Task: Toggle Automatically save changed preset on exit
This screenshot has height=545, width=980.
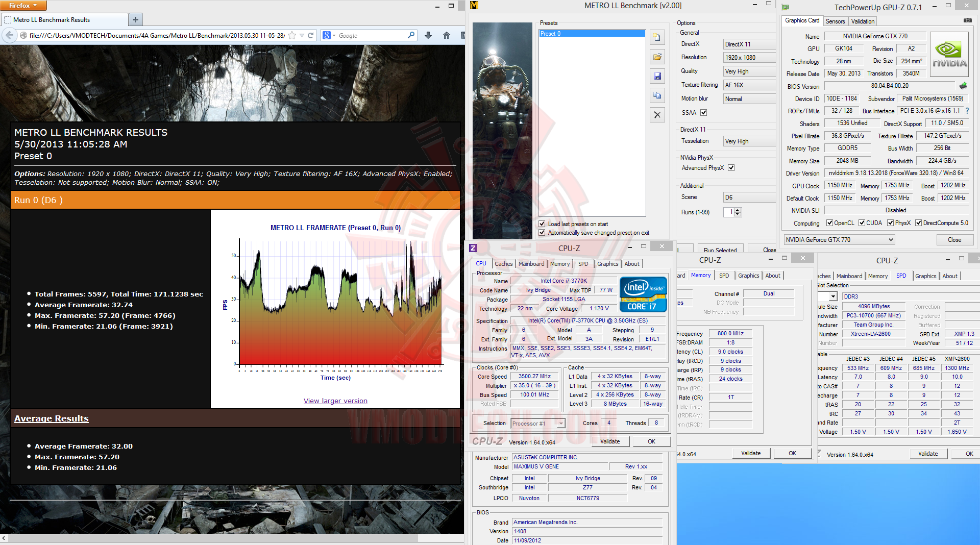Action: click(x=542, y=233)
